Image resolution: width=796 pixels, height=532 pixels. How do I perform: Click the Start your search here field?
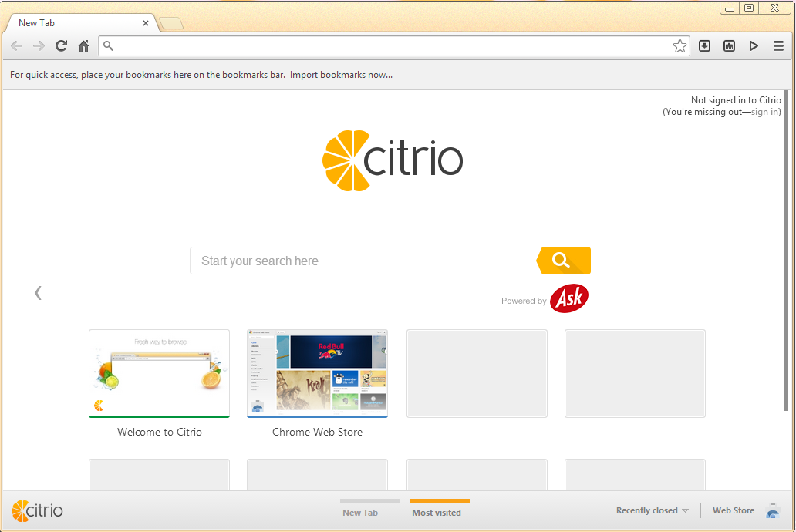(363, 261)
